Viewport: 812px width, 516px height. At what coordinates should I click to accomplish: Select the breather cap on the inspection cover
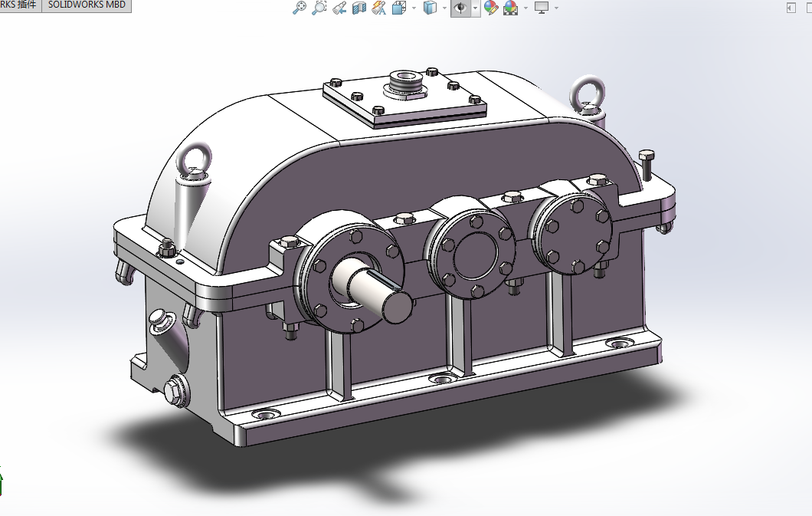tap(405, 85)
